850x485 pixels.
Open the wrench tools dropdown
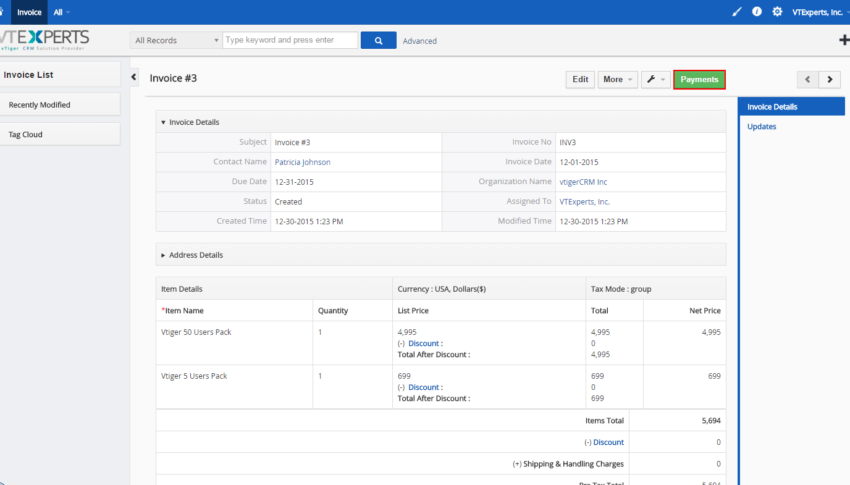(655, 79)
